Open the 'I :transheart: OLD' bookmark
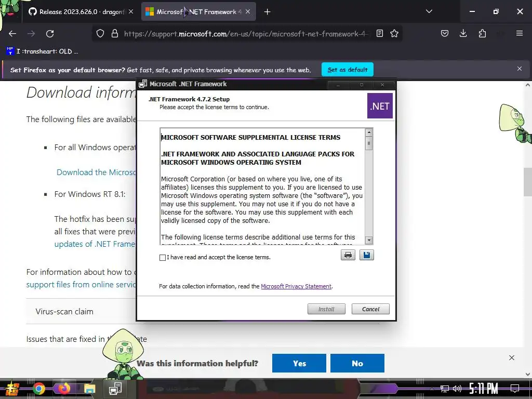The height and width of the screenshot is (399, 532). pos(43,51)
